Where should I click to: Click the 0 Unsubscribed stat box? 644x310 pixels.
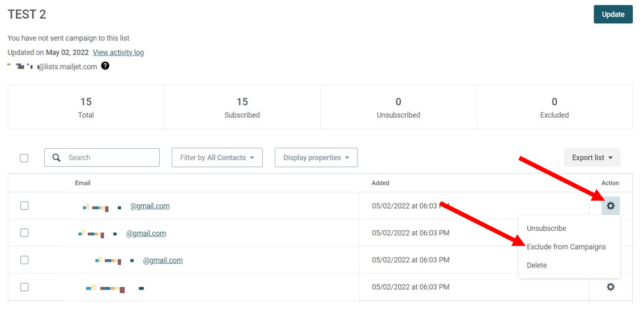coord(398,107)
